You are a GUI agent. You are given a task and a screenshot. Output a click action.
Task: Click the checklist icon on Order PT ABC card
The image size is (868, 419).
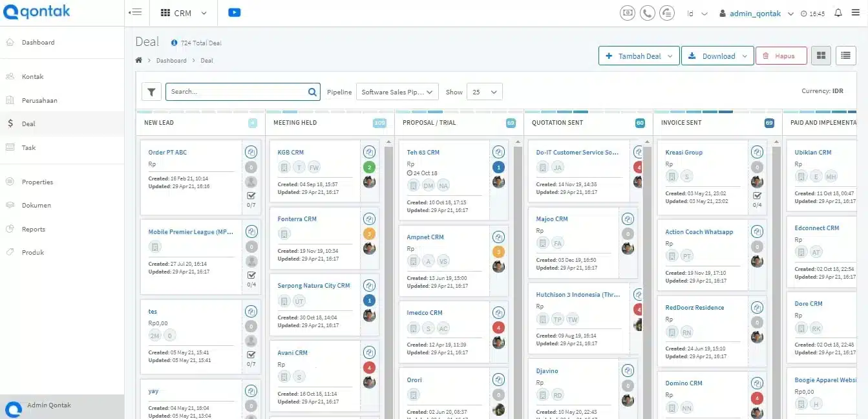coord(251,196)
